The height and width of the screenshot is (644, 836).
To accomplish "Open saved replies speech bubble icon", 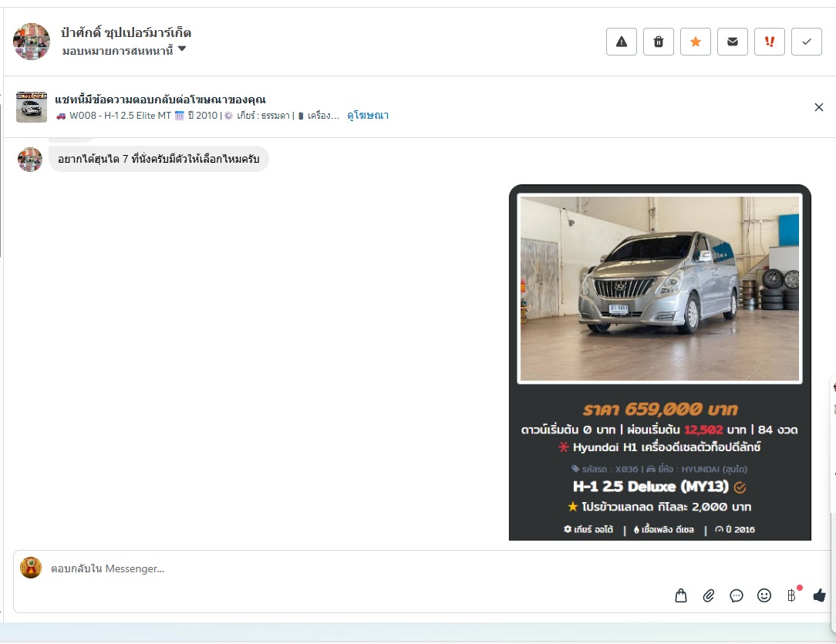I will click(x=737, y=595).
